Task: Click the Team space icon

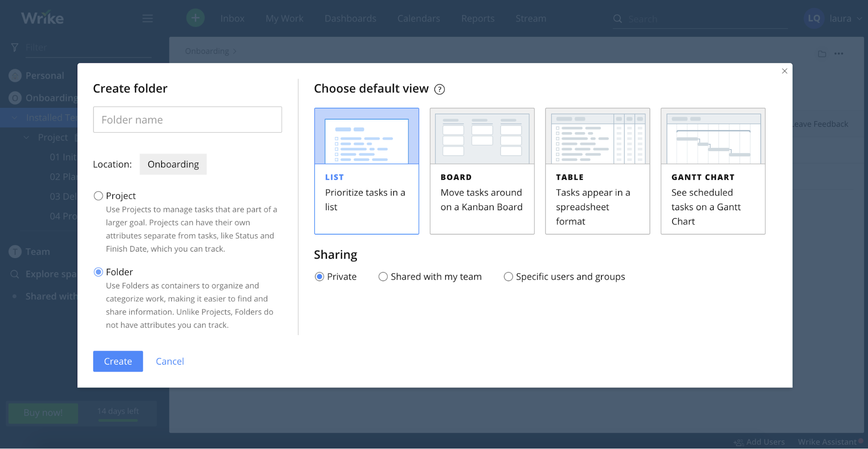Action: [15, 252]
